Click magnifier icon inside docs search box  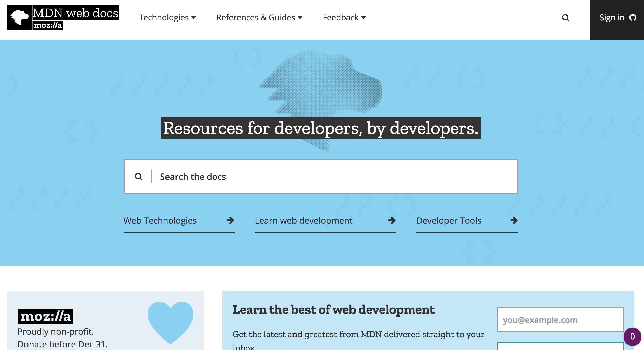(x=138, y=177)
